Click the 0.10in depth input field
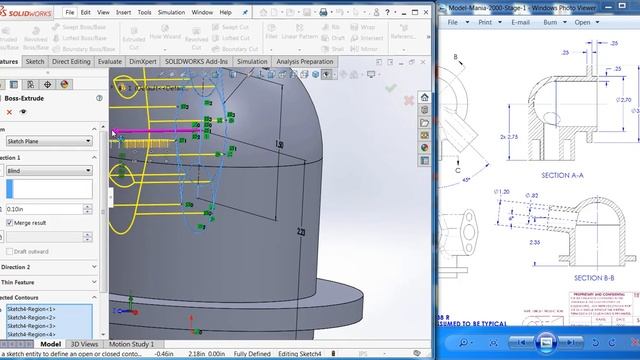This screenshot has width=640, height=360. (x=44, y=209)
